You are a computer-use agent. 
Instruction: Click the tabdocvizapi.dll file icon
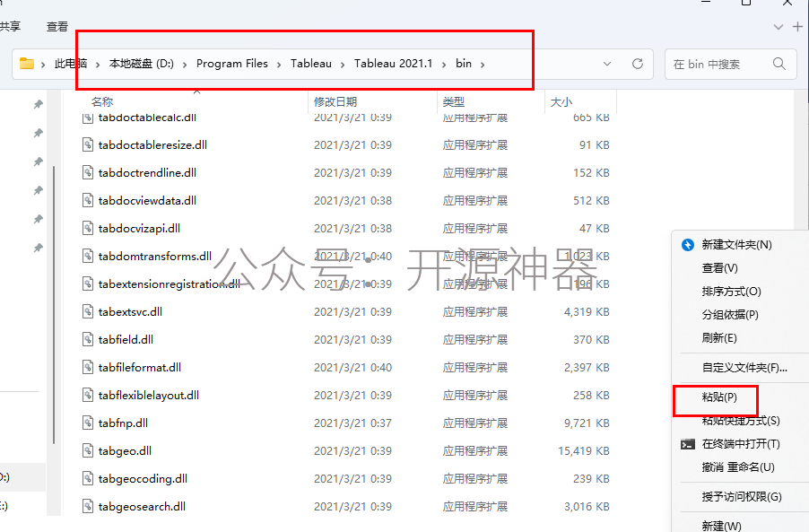point(88,229)
